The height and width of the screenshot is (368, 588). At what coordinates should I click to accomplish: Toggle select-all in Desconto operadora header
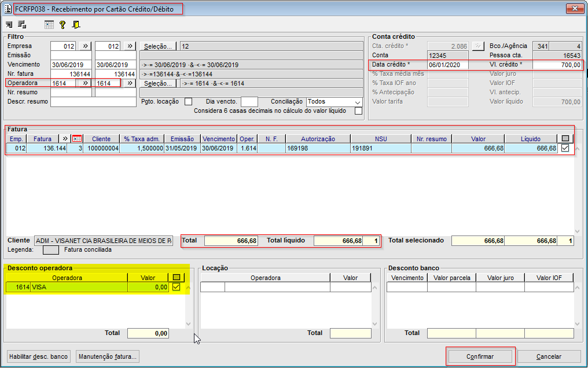click(177, 277)
